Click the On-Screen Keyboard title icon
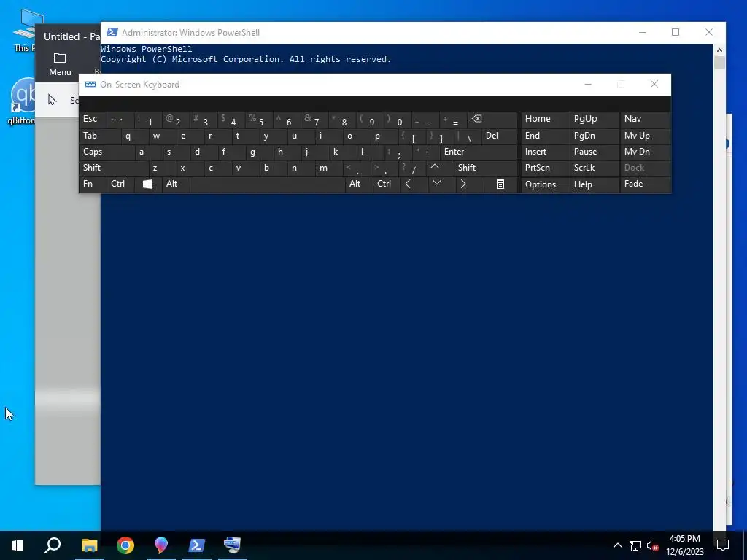The width and height of the screenshot is (747, 560). point(90,85)
